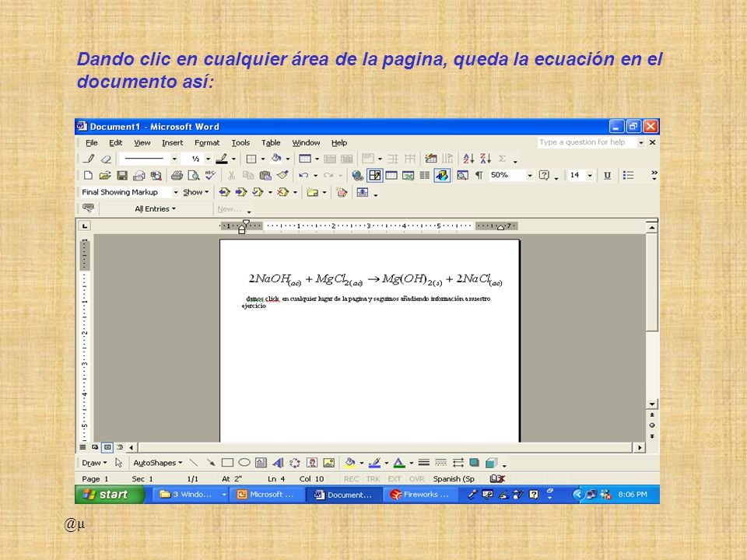Run the Spelling and Grammar check
Viewport: 747px width, 560px height.
(x=210, y=175)
